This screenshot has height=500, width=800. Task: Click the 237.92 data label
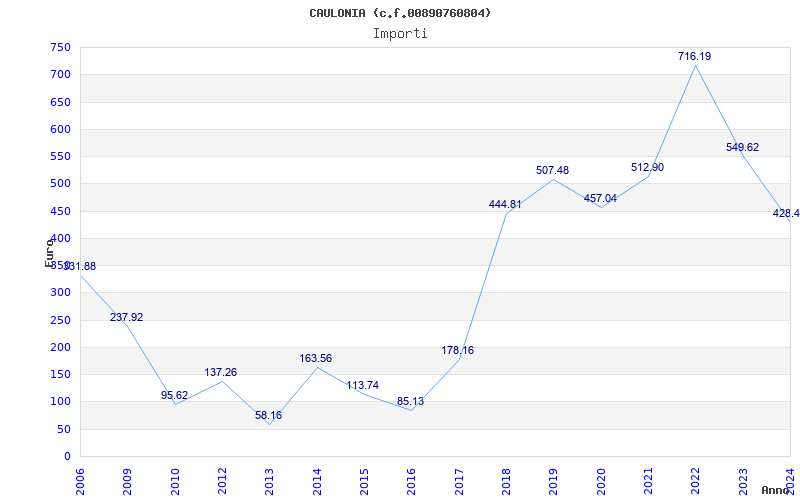(x=127, y=317)
